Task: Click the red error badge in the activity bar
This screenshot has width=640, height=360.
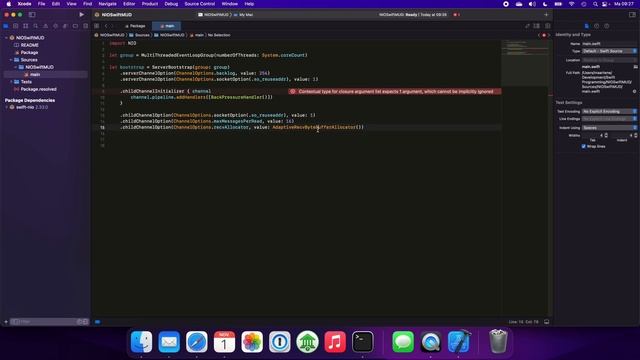Action: (456, 15)
